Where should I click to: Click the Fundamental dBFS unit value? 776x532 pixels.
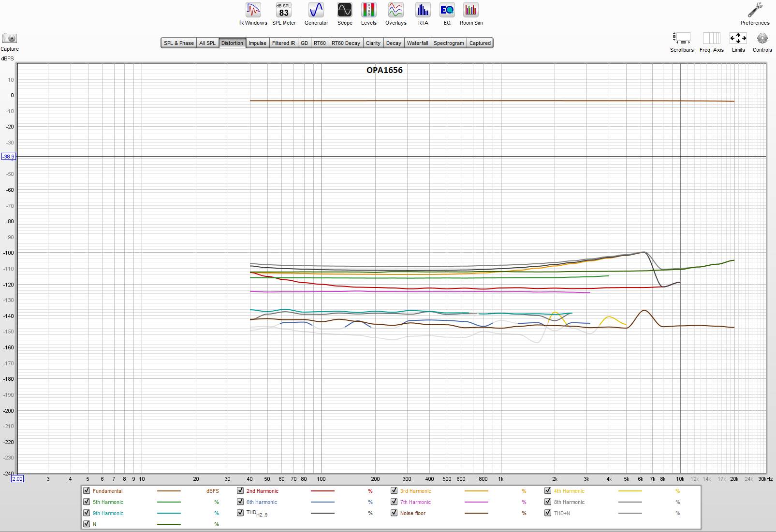point(213,491)
